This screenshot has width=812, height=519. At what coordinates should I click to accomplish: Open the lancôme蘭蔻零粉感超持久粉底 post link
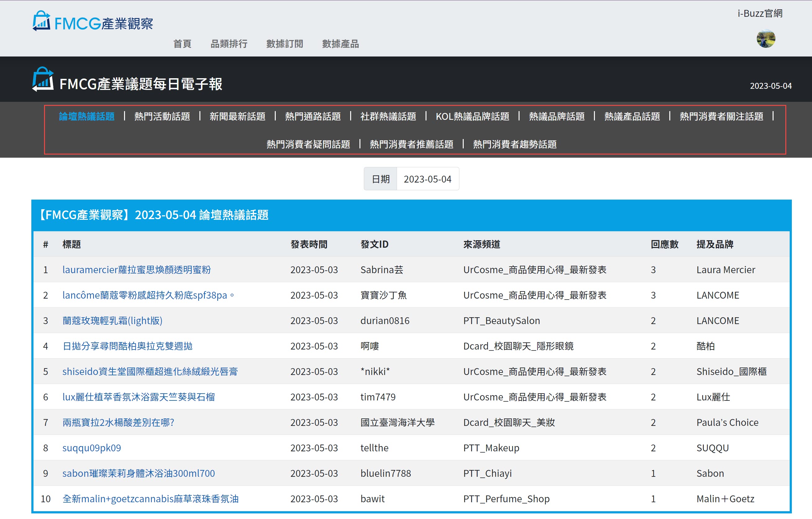(x=148, y=295)
